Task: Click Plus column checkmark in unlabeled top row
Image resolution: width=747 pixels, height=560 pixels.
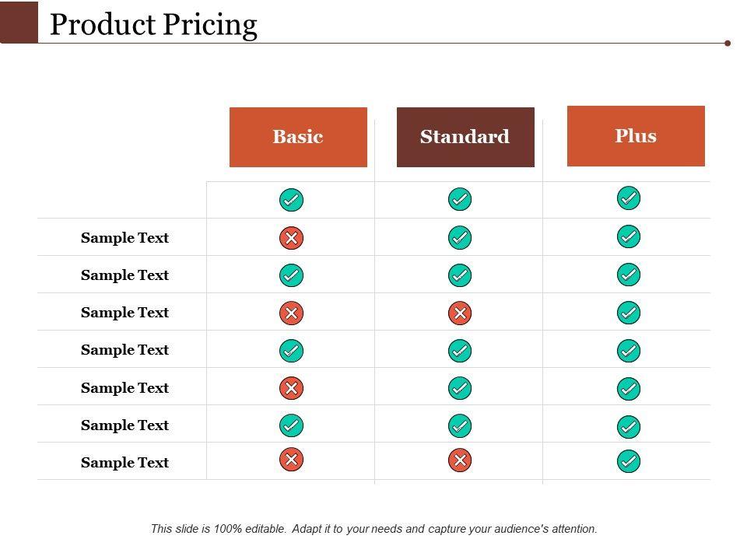Action: tap(629, 198)
